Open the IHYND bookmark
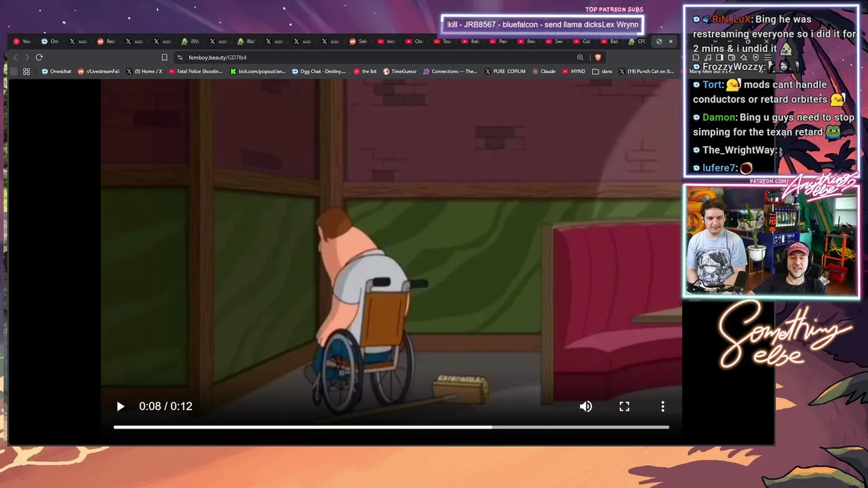868x488 pixels. [x=574, y=71]
